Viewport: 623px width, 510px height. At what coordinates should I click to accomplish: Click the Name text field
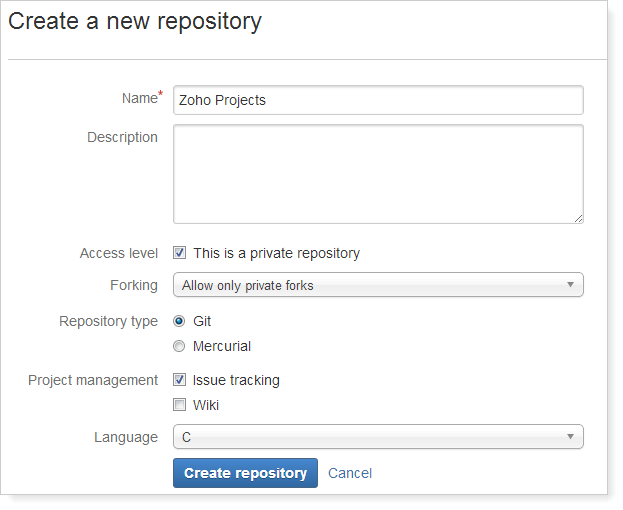pos(378,100)
